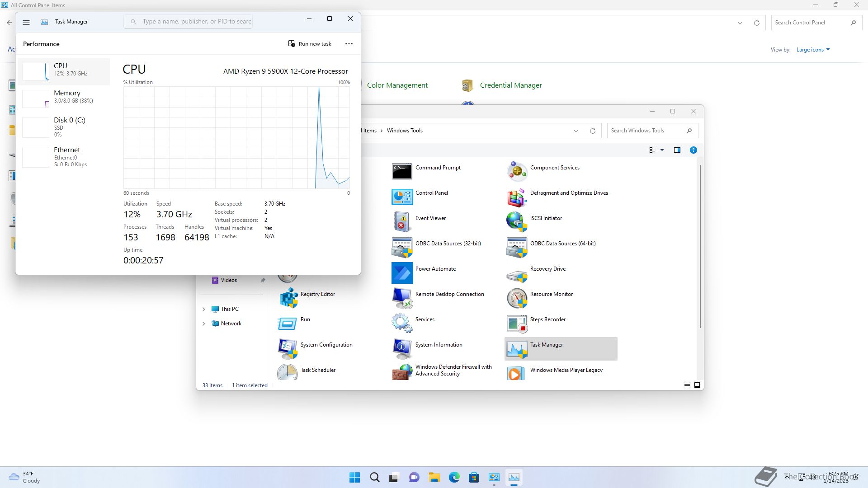868x488 pixels.
Task: Open the System Configuration icon
Action: tap(287, 349)
